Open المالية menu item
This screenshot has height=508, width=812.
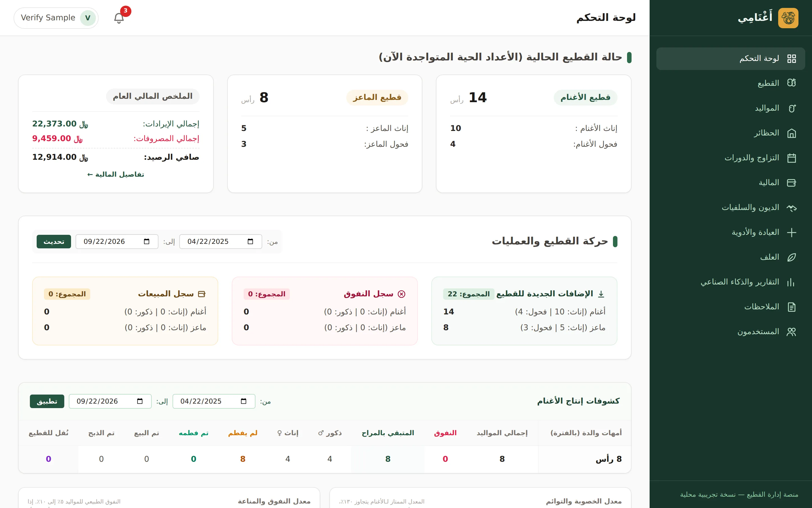(x=731, y=183)
